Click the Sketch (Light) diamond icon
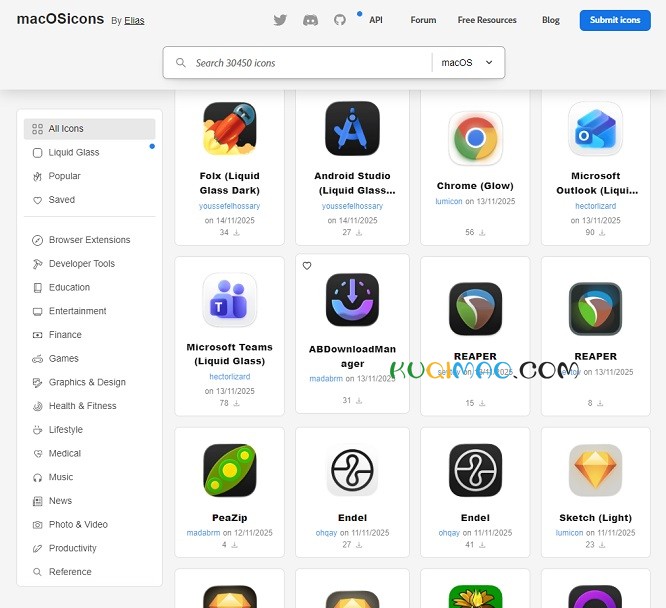Viewport: 666px width, 608px height. click(x=595, y=470)
